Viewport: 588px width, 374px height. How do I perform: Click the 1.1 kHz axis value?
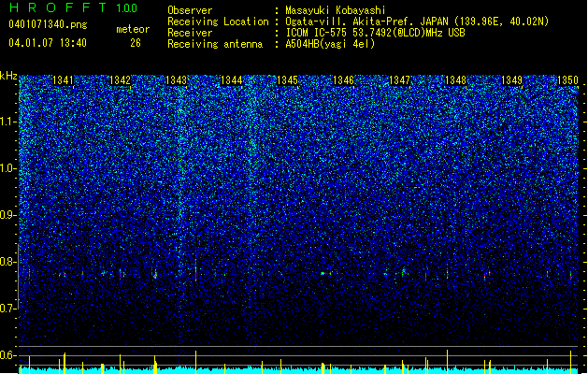click(x=8, y=122)
